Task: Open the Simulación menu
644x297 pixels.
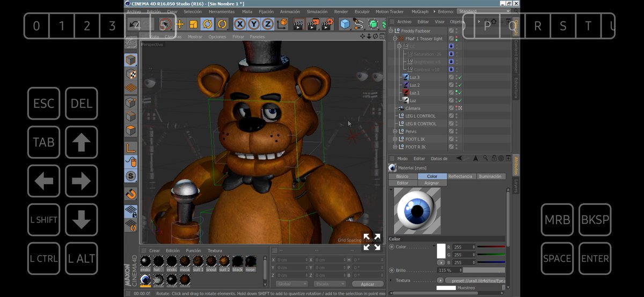Action: coord(317,12)
